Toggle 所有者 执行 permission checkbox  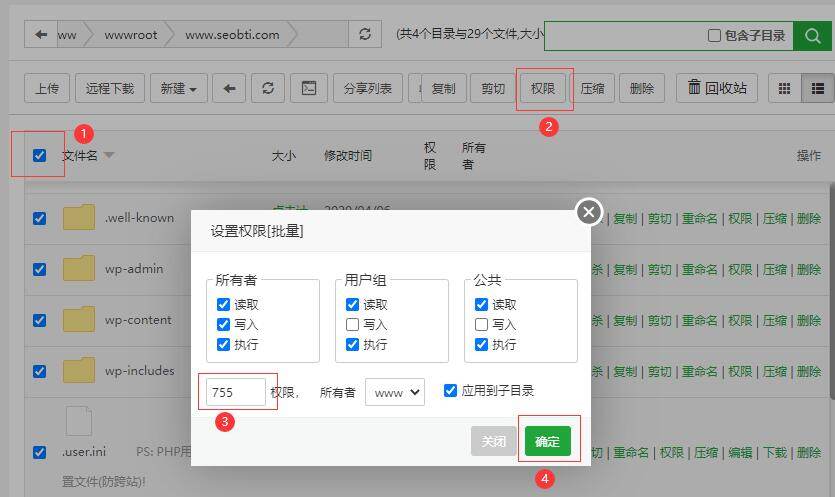coord(224,344)
